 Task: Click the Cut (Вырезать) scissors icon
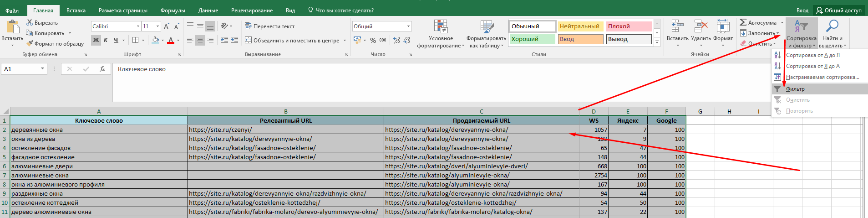pos(30,22)
